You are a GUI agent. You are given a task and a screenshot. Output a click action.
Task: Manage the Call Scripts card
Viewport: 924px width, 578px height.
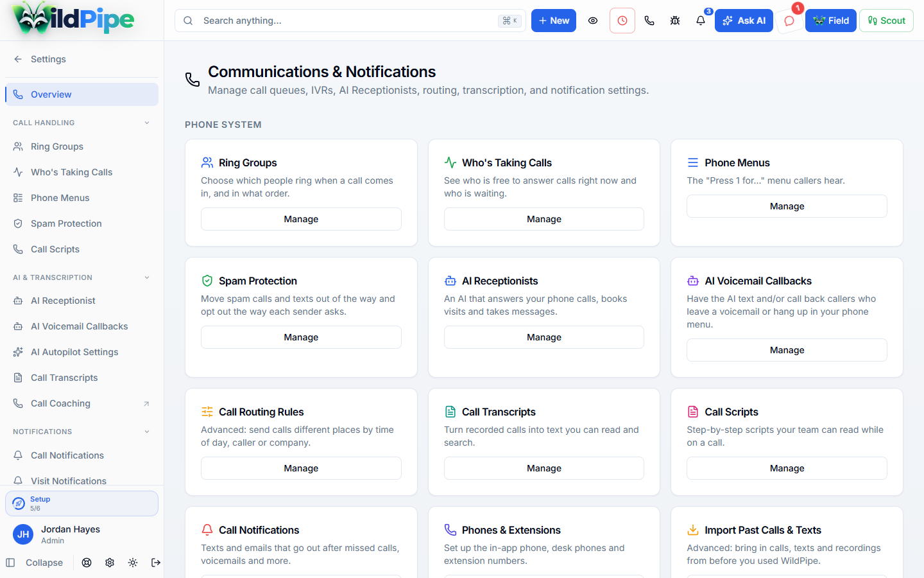point(787,468)
